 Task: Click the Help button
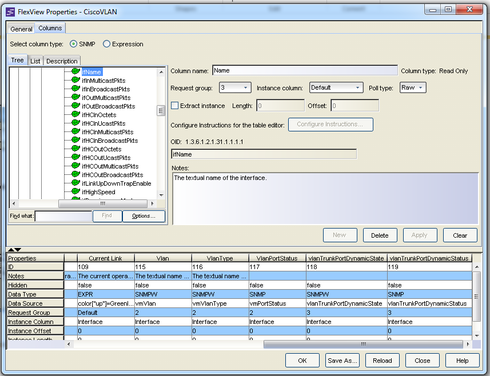[x=462, y=360]
